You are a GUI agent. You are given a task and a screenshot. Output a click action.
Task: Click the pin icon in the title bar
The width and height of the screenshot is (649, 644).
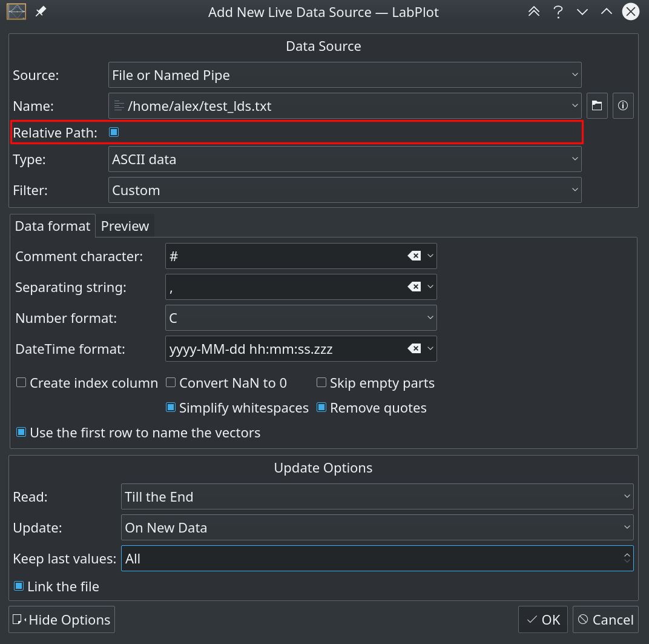pyautogui.click(x=41, y=12)
